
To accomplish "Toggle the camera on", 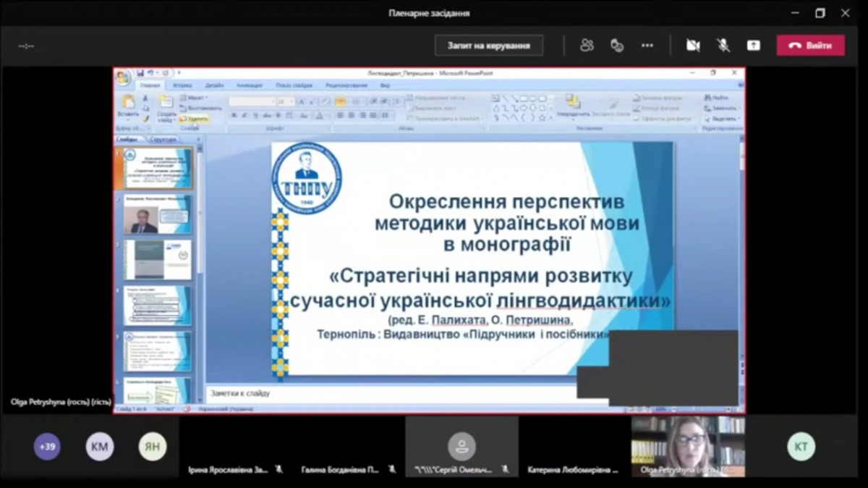I will [x=693, y=45].
